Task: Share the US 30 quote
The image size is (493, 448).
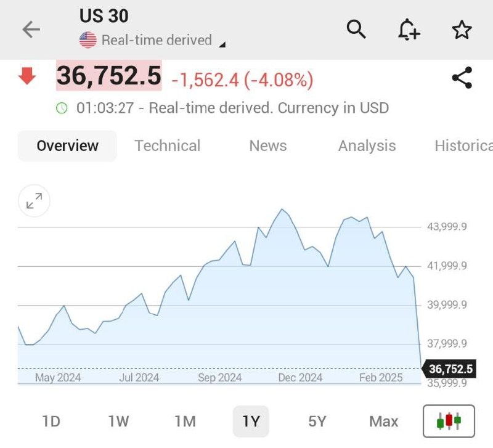Action: pos(462,78)
